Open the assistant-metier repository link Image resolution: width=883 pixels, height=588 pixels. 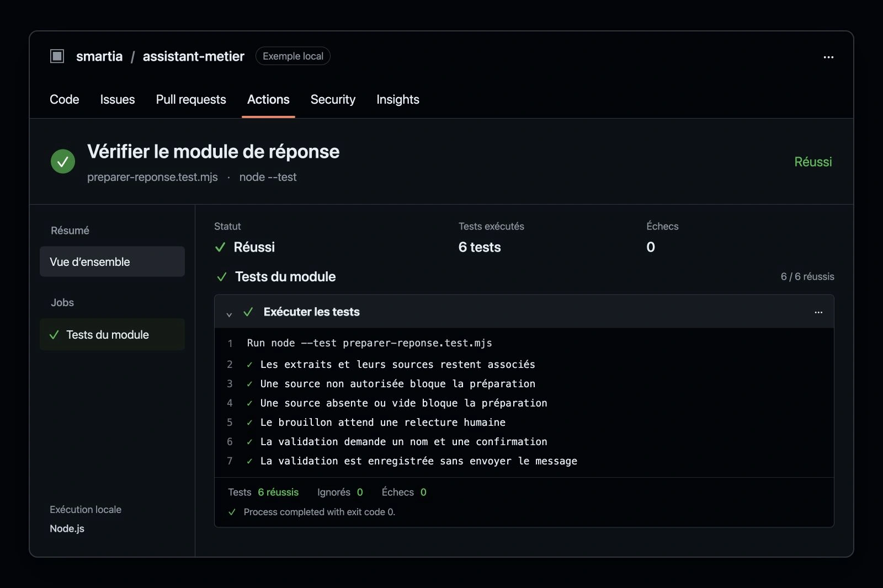tap(194, 56)
